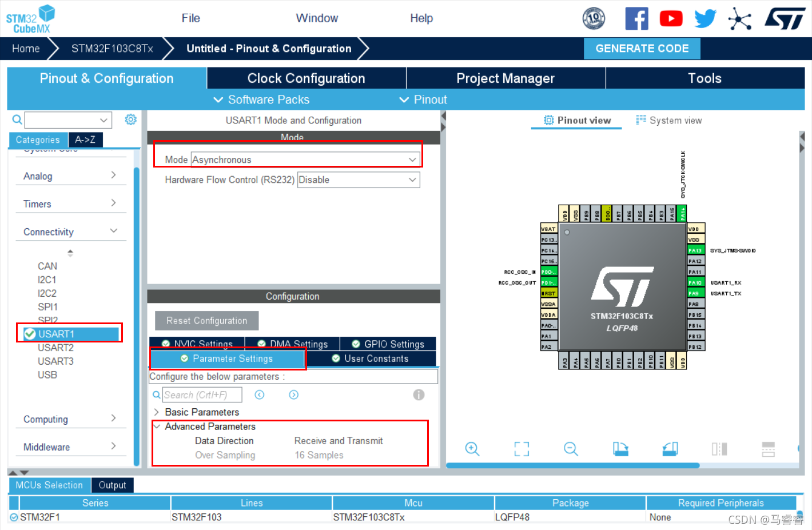812x530 pixels.
Task: Go to Home breadcrumb
Action: coord(26,49)
